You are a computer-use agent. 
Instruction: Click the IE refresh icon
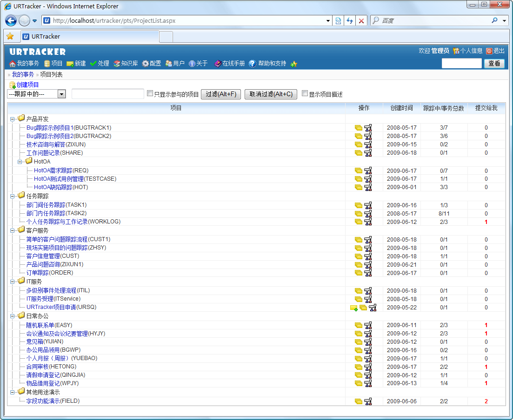350,20
